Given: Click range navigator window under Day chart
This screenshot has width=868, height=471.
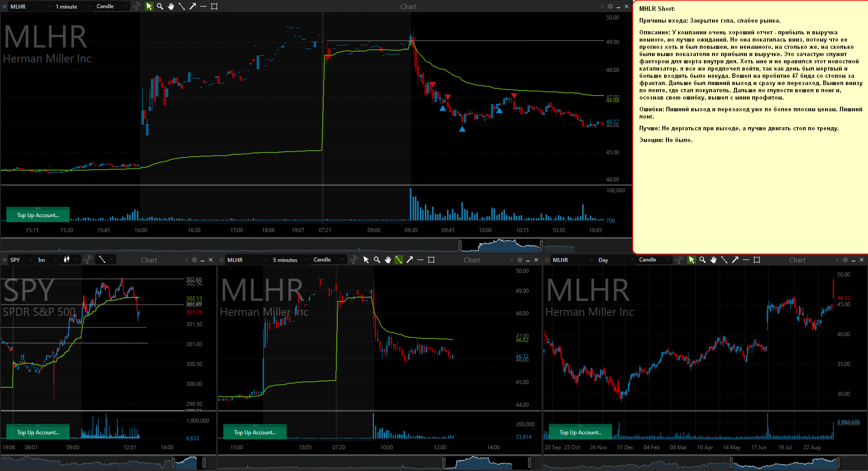Looking at the screenshot, I should 784,462.
